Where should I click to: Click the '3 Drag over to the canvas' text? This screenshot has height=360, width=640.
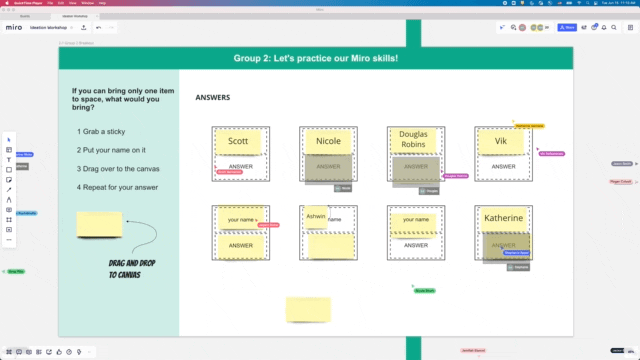(x=118, y=169)
